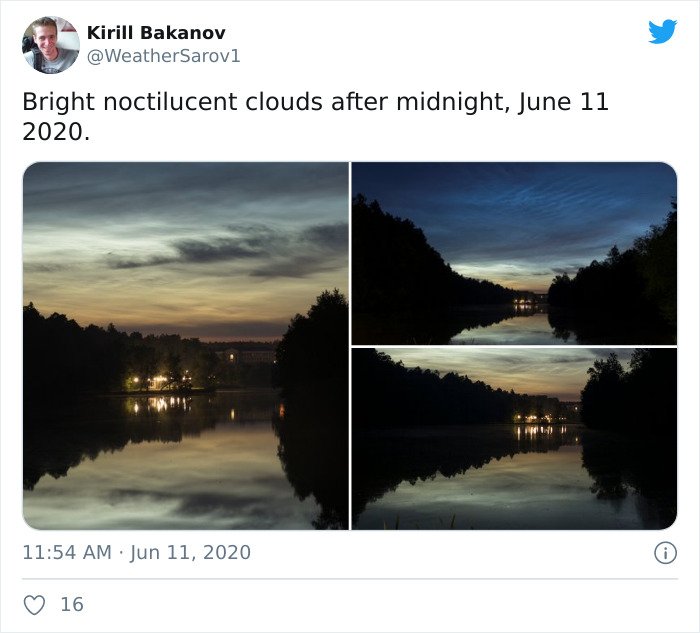View the 16 likes count
The width and height of the screenshot is (700, 633).
[72, 604]
